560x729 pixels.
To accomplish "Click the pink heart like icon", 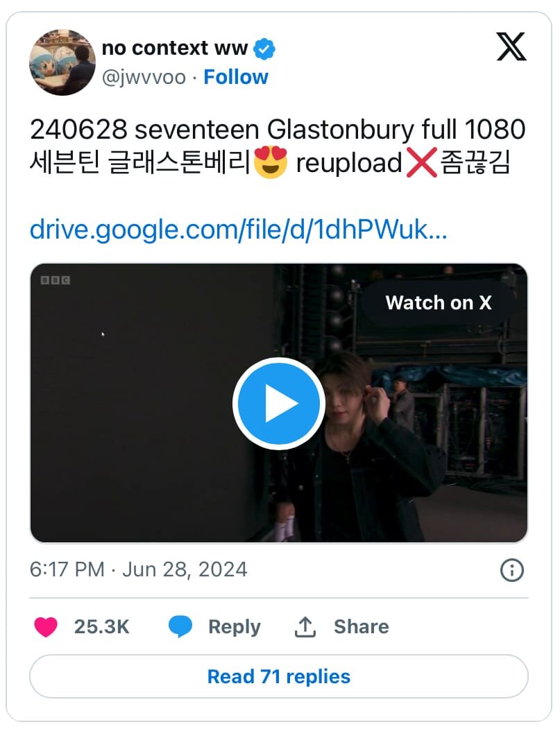I will click(46, 627).
